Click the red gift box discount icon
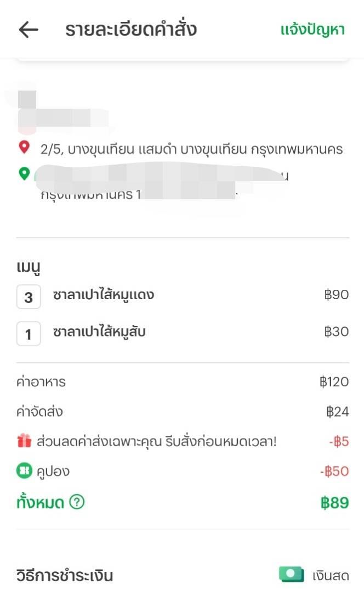364x595 pixels. pos(24,441)
